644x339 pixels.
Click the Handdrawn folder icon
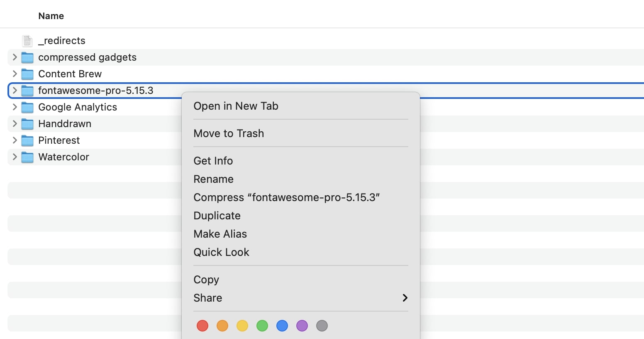tap(27, 124)
